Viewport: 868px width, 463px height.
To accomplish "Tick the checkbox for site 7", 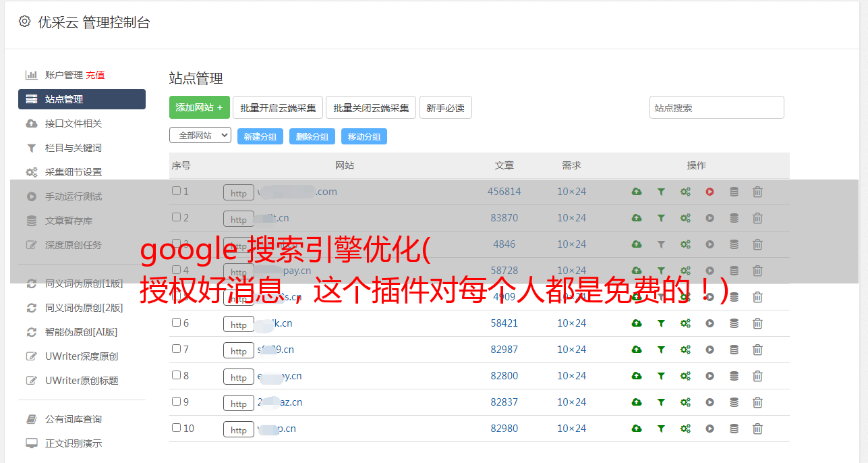I will 176,349.
